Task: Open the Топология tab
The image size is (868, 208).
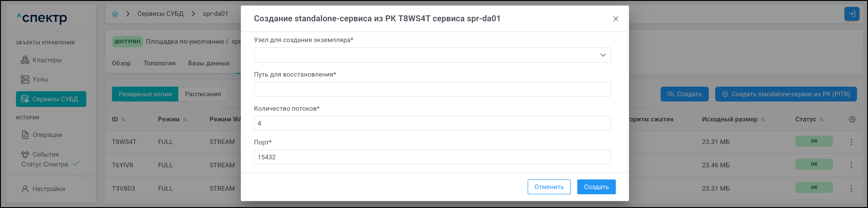Action: (159, 63)
